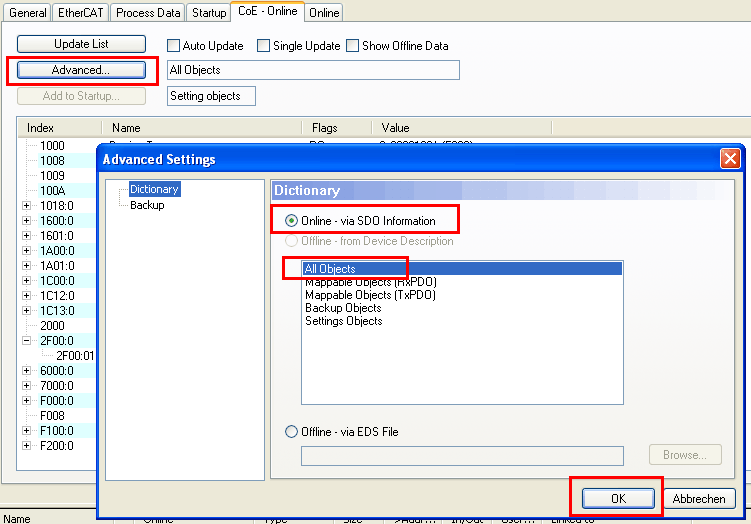Expand index 6000:0 node

pos(26,371)
